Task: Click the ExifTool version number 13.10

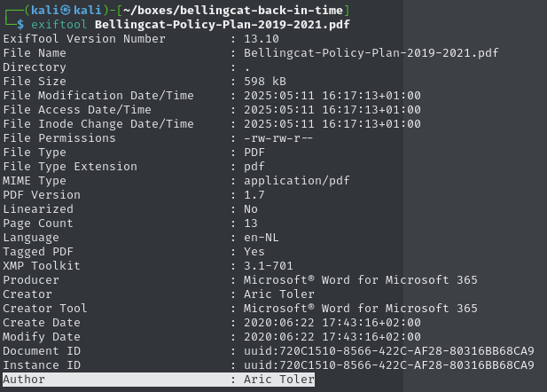Action: (262, 38)
